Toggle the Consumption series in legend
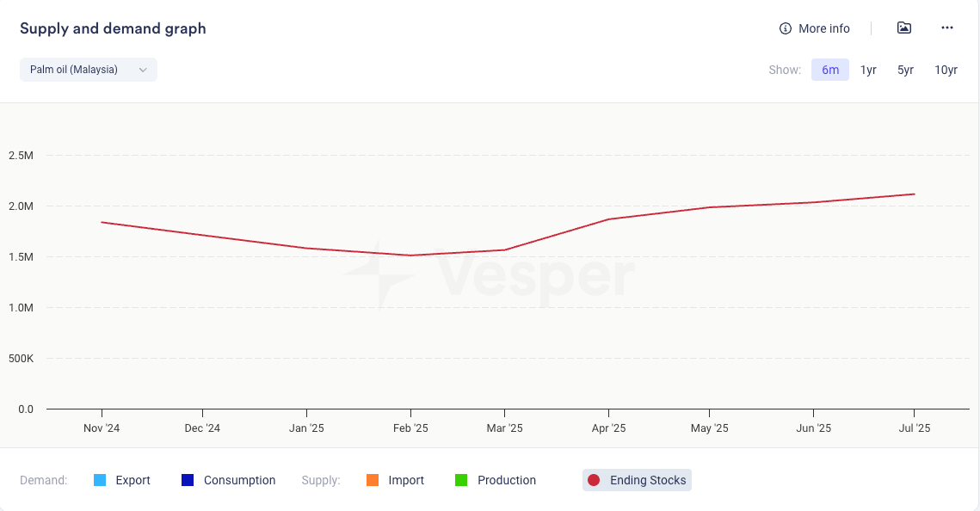Image resolution: width=980 pixels, height=511 pixels. click(x=239, y=480)
